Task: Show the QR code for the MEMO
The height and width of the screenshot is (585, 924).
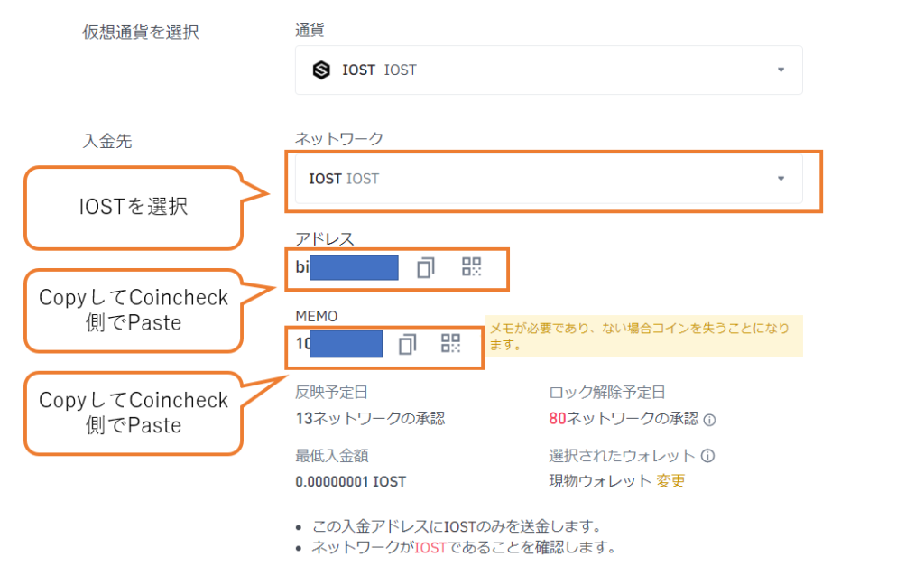Action: coord(450,343)
